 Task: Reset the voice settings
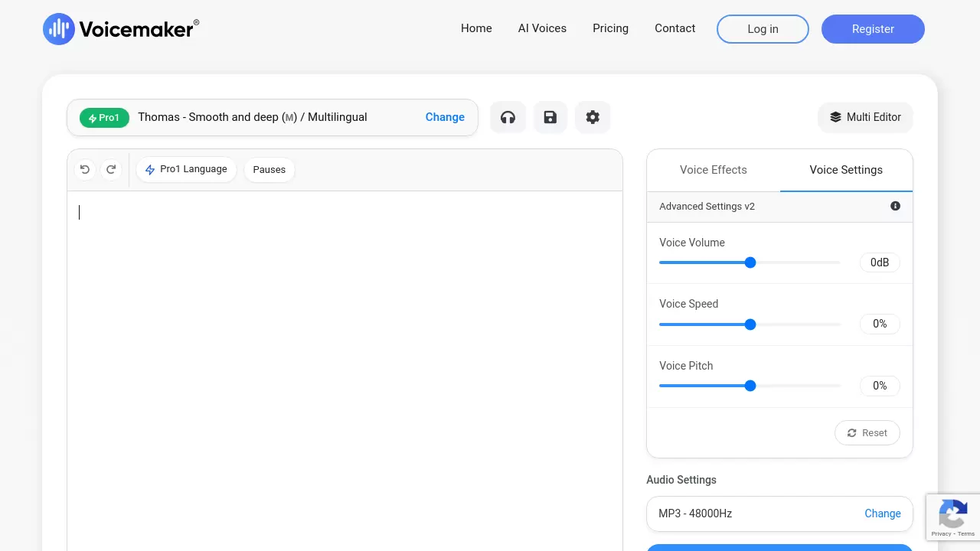coord(867,432)
